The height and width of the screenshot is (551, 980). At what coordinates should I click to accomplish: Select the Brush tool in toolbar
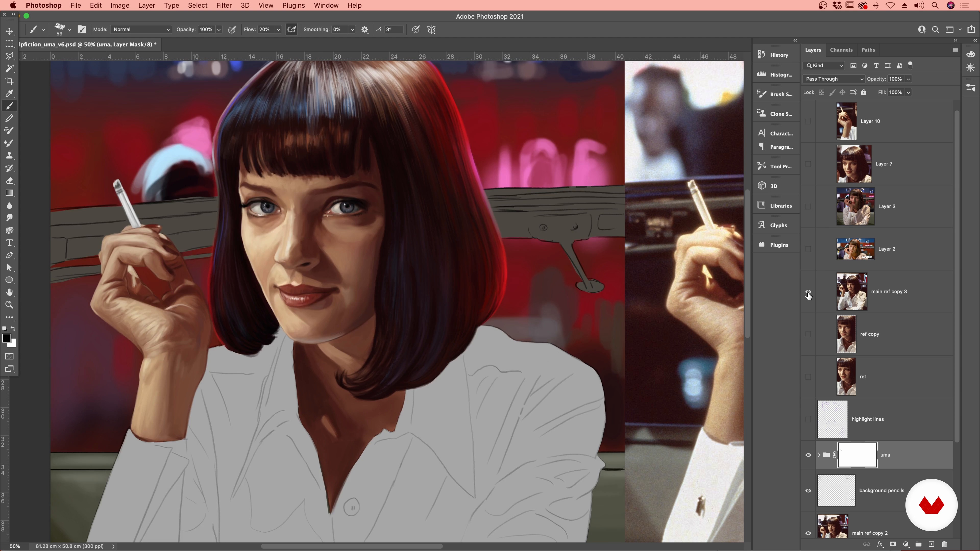pyautogui.click(x=9, y=106)
